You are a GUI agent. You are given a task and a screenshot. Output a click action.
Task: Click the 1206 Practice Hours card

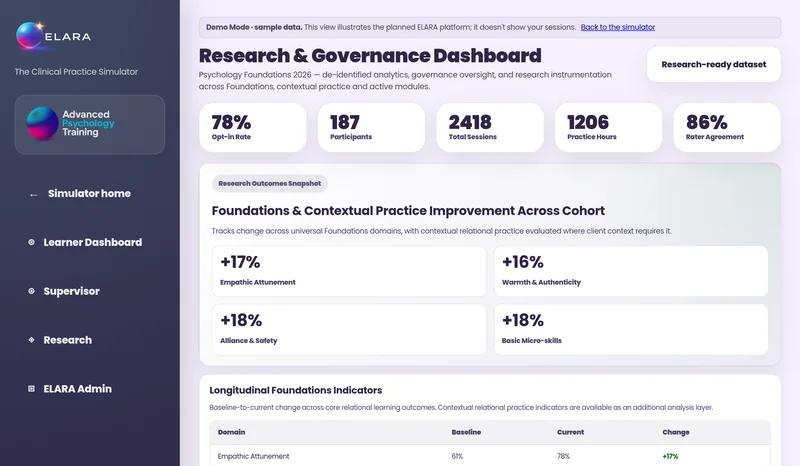point(609,128)
